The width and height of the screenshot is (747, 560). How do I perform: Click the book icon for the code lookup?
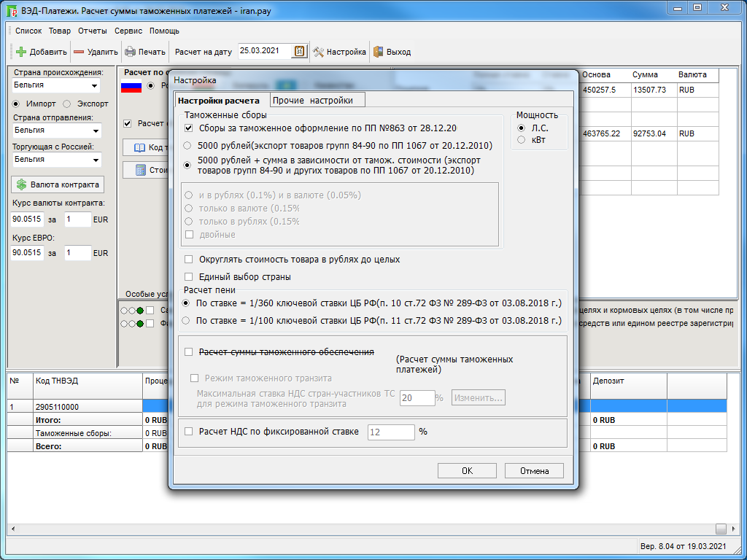pyautogui.click(x=140, y=148)
